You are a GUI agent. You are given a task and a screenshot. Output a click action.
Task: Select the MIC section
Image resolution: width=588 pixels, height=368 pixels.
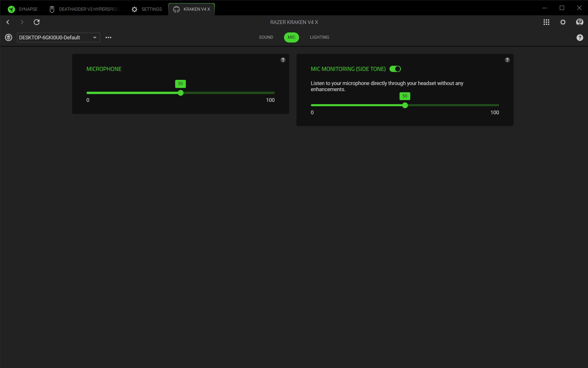coord(292,37)
